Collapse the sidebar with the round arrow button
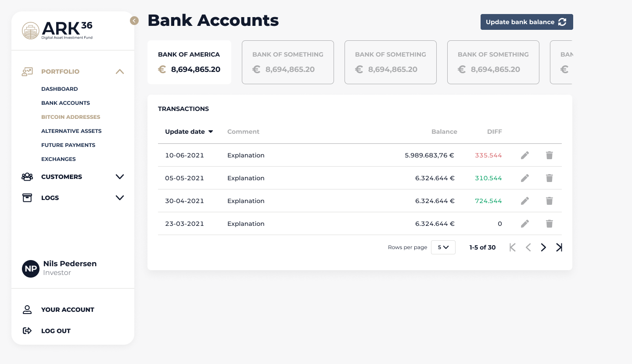This screenshot has width=632, height=364. (134, 21)
